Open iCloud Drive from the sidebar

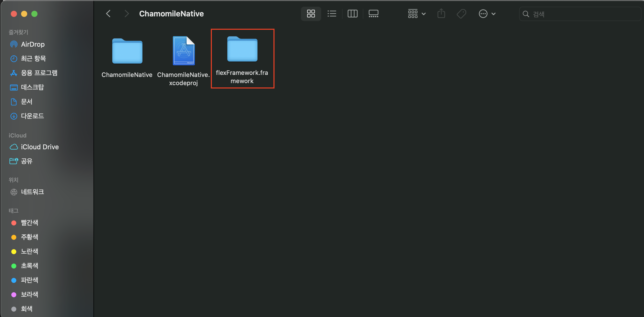coord(40,147)
